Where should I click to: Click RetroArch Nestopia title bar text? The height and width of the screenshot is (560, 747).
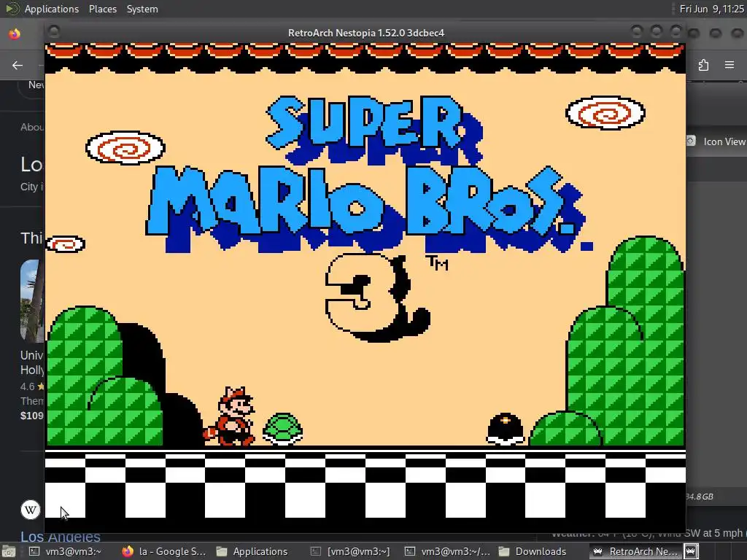click(x=366, y=33)
